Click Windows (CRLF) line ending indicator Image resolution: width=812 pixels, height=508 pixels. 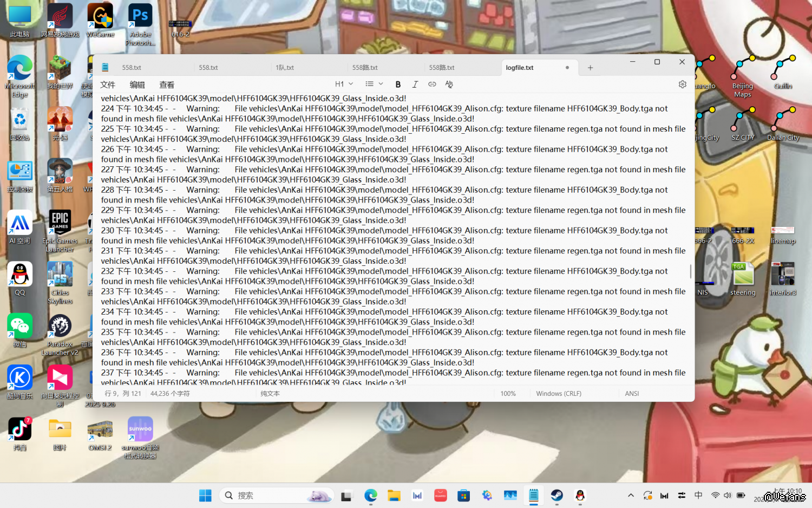559,394
